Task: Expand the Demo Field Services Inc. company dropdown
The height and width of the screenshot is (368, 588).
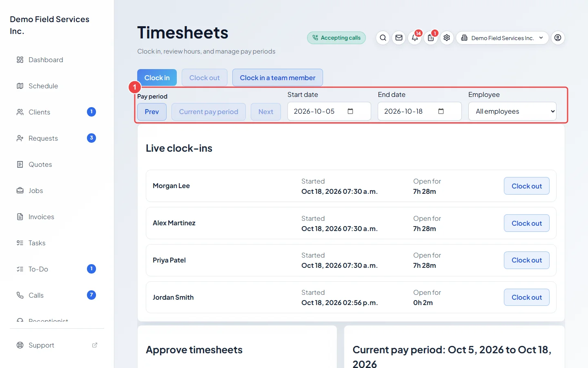Action: pyautogui.click(x=502, y=38)
